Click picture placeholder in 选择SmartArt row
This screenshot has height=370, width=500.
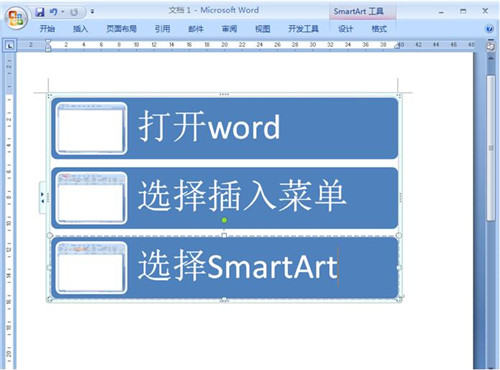91,268
